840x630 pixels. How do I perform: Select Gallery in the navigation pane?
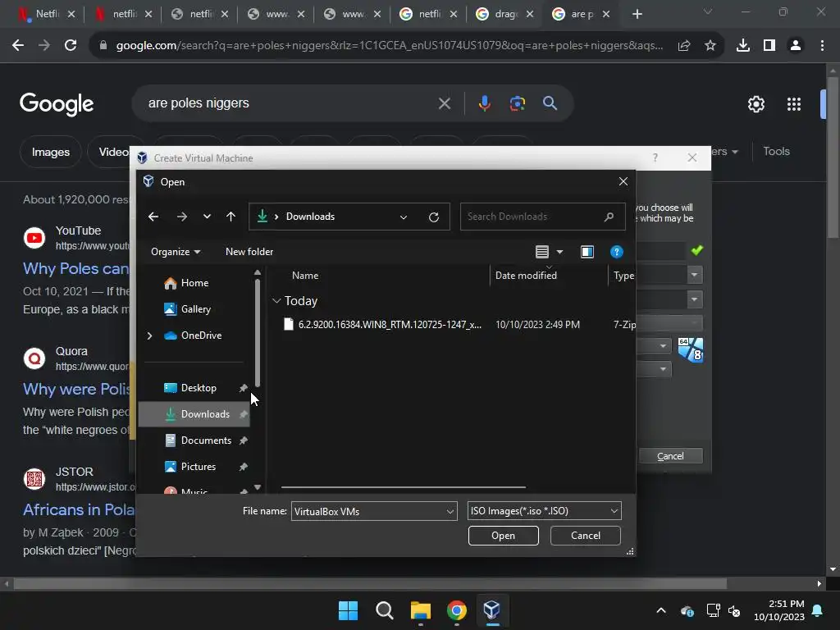point(195,309)
